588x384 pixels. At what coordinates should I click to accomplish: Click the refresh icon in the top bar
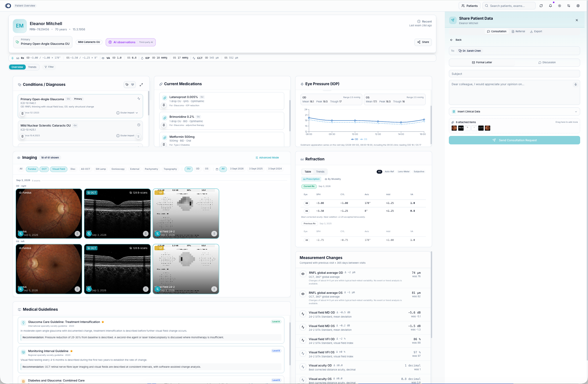pyautogui.click(x=541, y=6)
